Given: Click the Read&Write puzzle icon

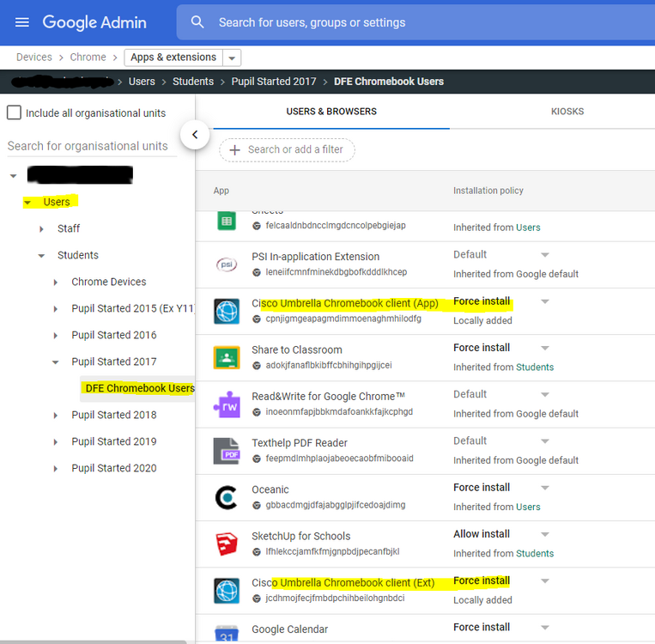Looking at the screenshot, I should pyautogui.click(x=227, y=404).
